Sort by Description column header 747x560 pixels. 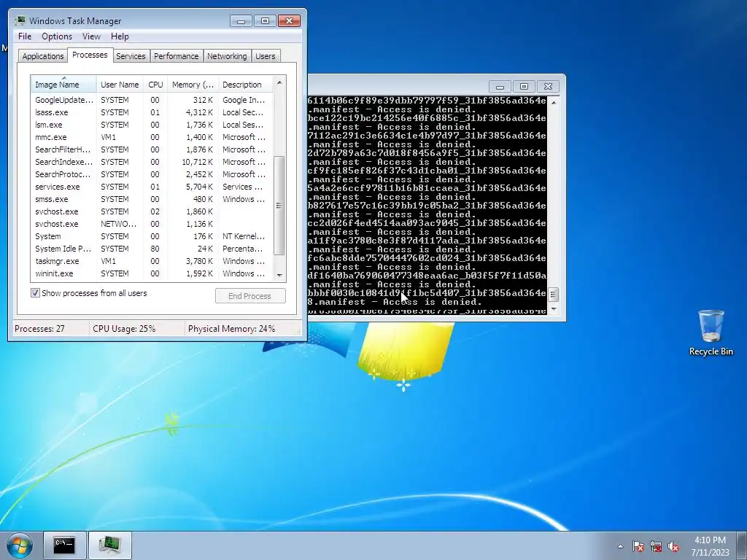click(245, 85)
